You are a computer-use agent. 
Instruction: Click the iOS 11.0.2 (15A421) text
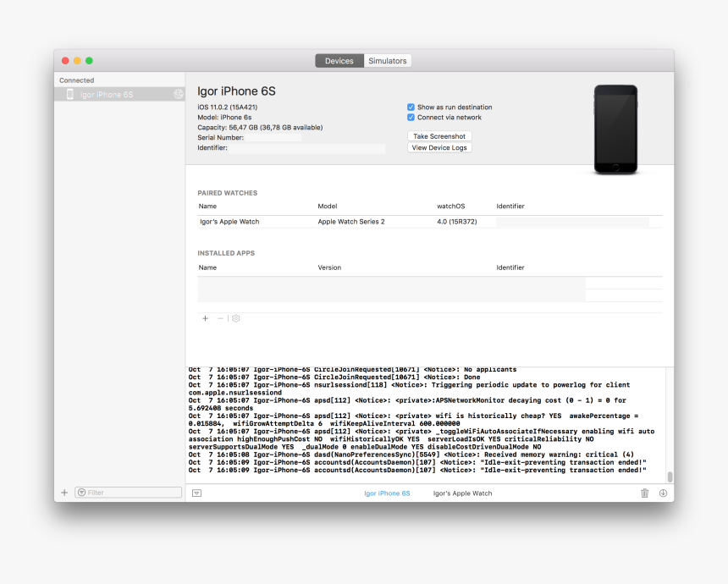228,107
